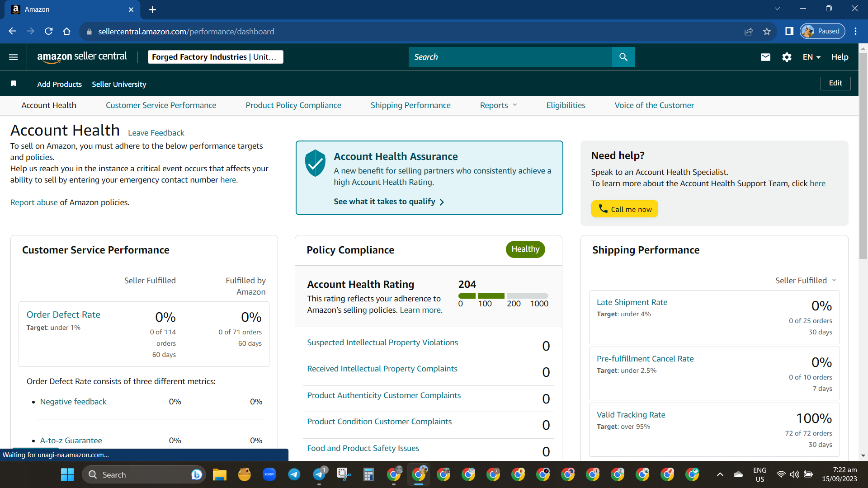Expand the Reports dropdown menu
The image size is (868, 488).
click(x=499, y=105)
